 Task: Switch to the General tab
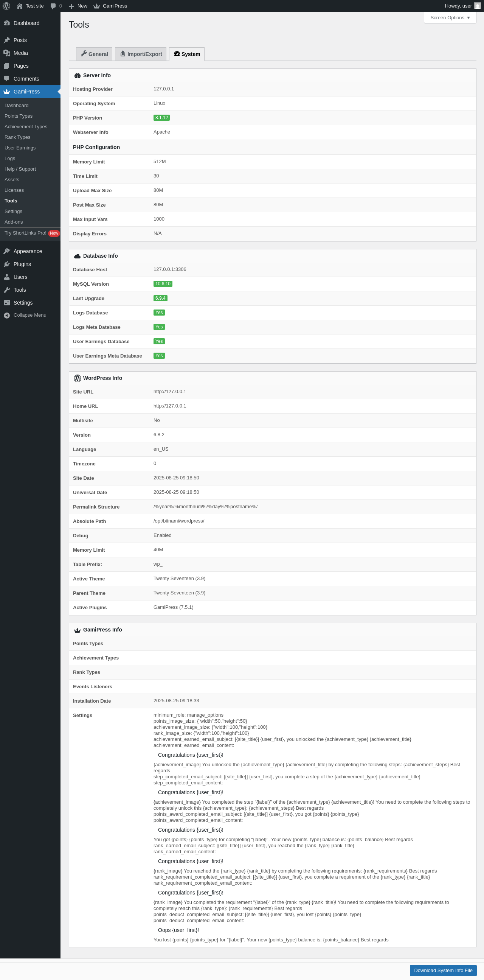94,54
